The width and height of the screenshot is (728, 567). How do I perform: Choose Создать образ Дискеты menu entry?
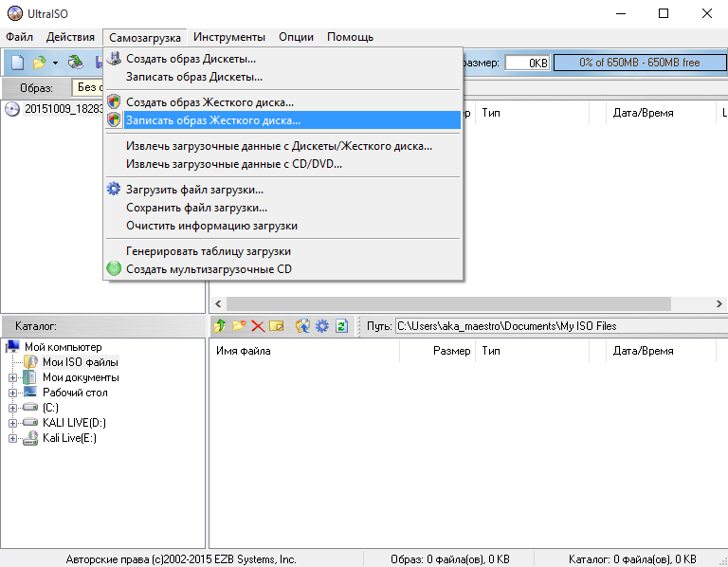coord(283,59)
